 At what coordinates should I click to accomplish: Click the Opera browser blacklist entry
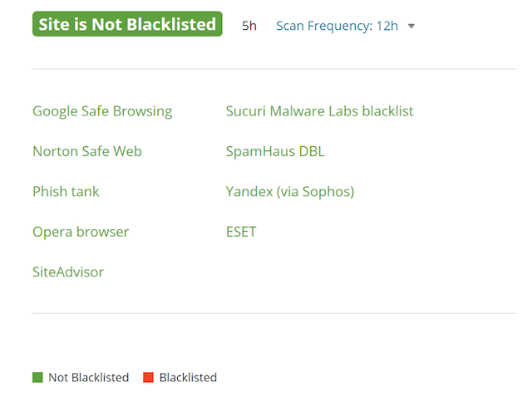[x=81, y=232]
